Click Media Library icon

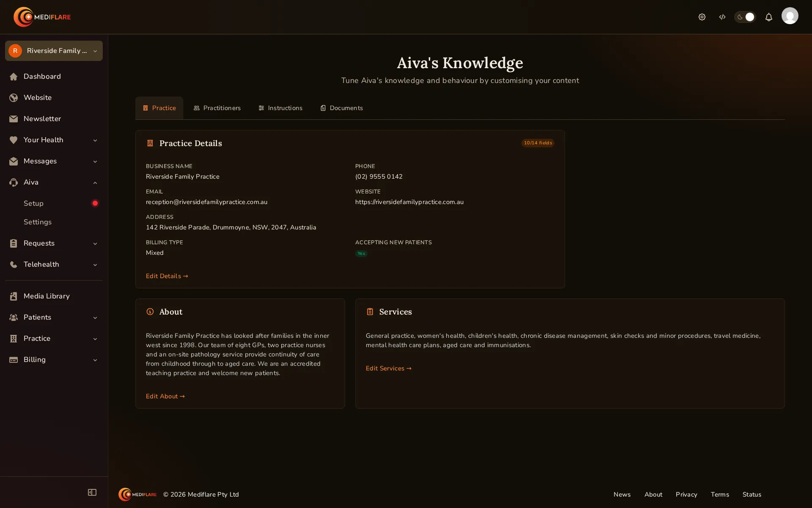[x=14, y=296]
